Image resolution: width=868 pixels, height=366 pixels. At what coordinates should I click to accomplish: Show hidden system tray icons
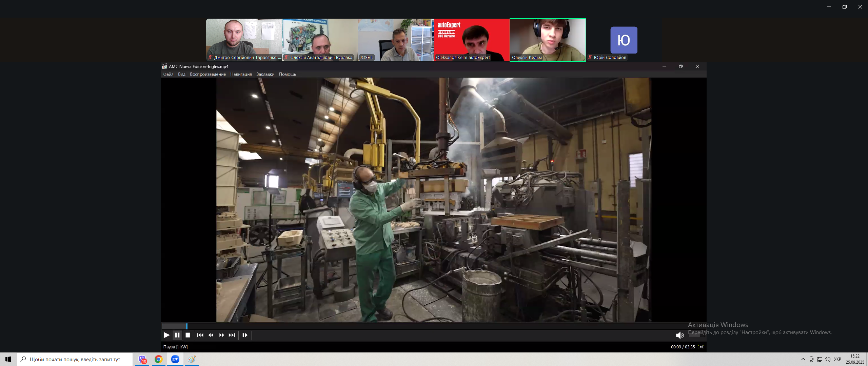803,359
